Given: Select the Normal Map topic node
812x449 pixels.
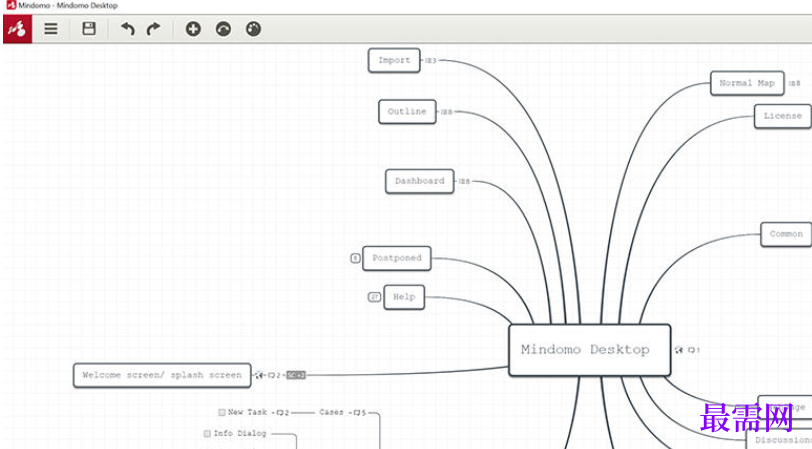Looking at the screenshot, I should pos(747,83).
